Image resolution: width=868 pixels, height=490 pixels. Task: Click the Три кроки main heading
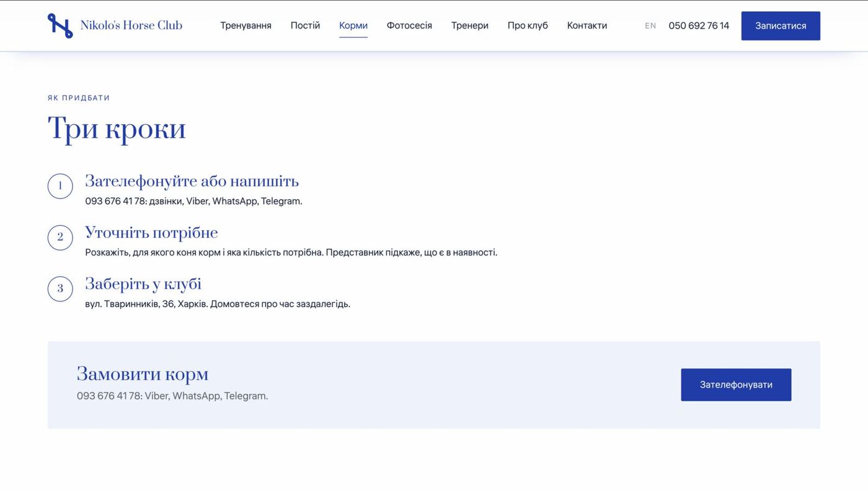tap(117, 128)
